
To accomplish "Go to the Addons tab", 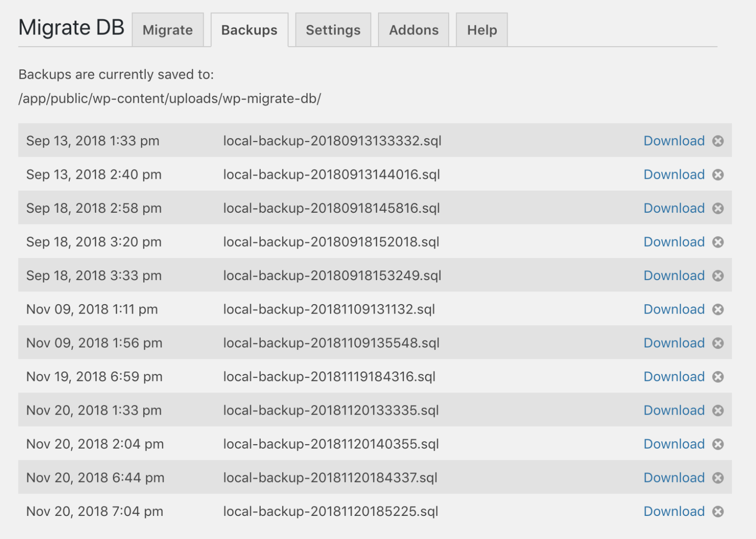I will coord(413,30).
